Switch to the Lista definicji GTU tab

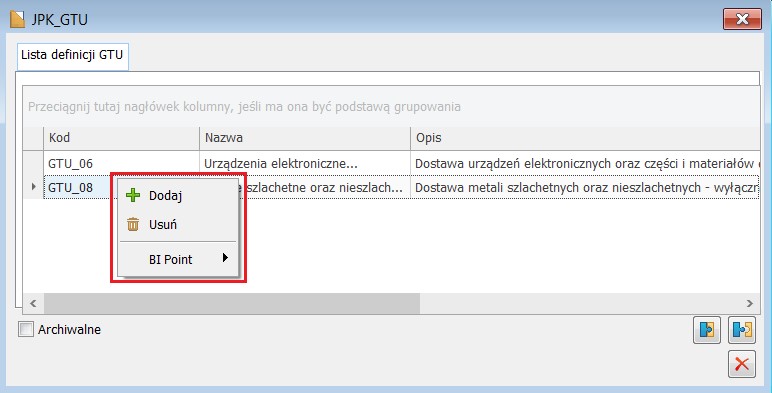tap(72, 55)
